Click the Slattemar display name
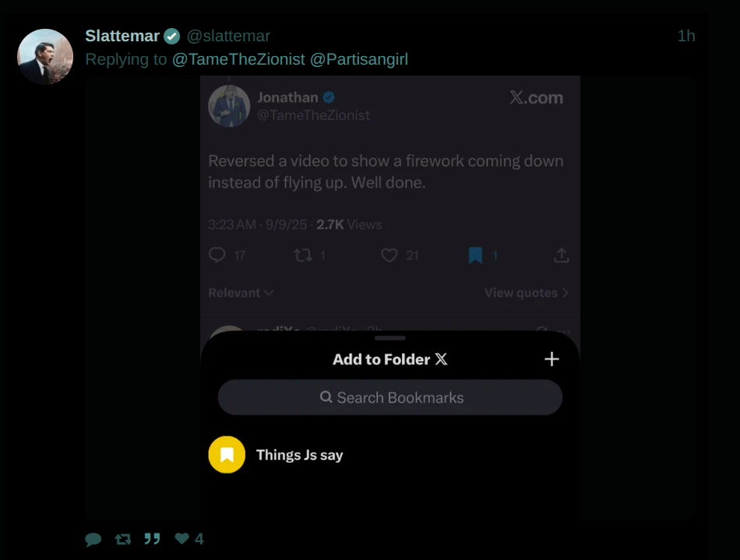740x560 pixels. coord(122,36)
